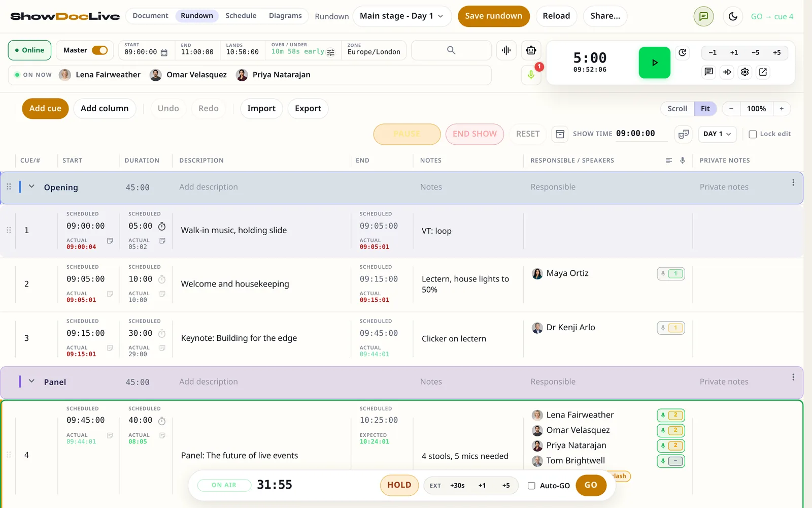Click the HOLD button
This screenshot has width=812, height=508.
pyautogui.click(x=399, y=485)
